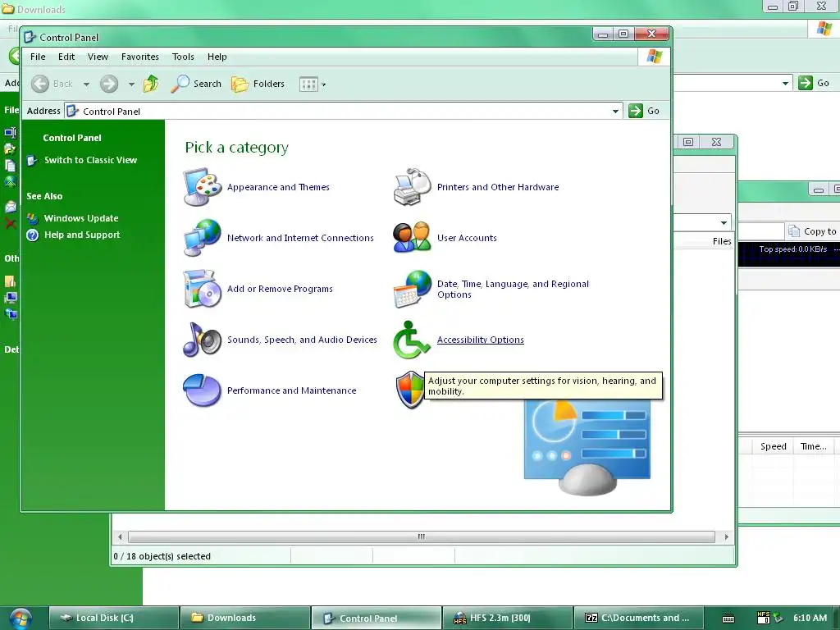Click the Switch to Classic View icon

pos(32,160)
